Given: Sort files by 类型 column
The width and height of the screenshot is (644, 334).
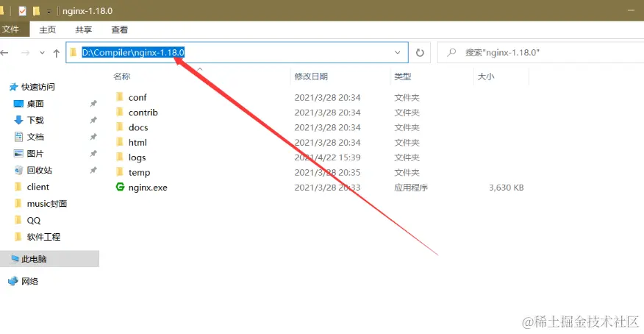Looking at the screenshot, I should pyautogui.click(x=403, y=77).
